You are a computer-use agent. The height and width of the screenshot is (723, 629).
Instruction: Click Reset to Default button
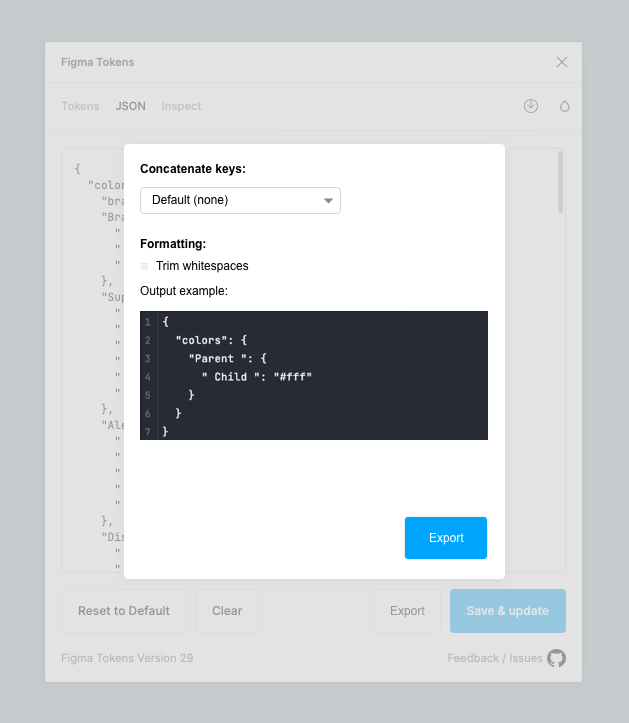(124, 610)
